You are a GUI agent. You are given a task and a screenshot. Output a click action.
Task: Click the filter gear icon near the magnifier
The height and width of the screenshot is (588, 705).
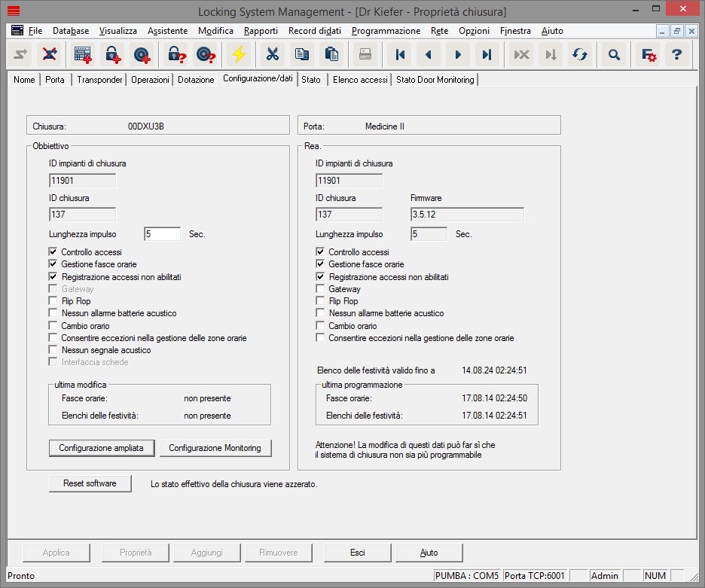click(648, 54)
